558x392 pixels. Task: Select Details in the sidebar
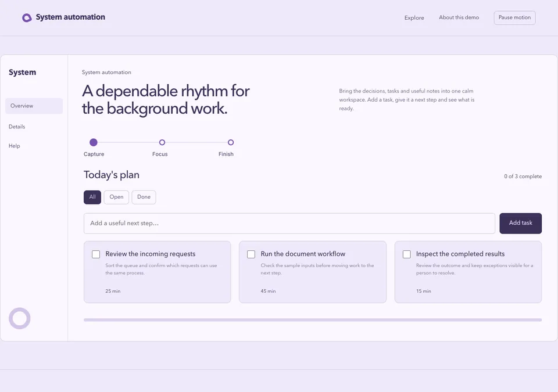(17, 127)
